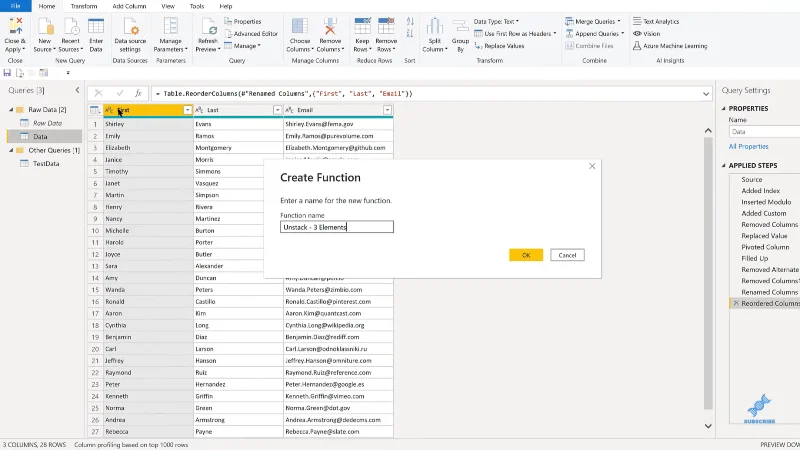Cancel the formula bar edit with X icon
800x450 pixels.
tap(98, 93)
